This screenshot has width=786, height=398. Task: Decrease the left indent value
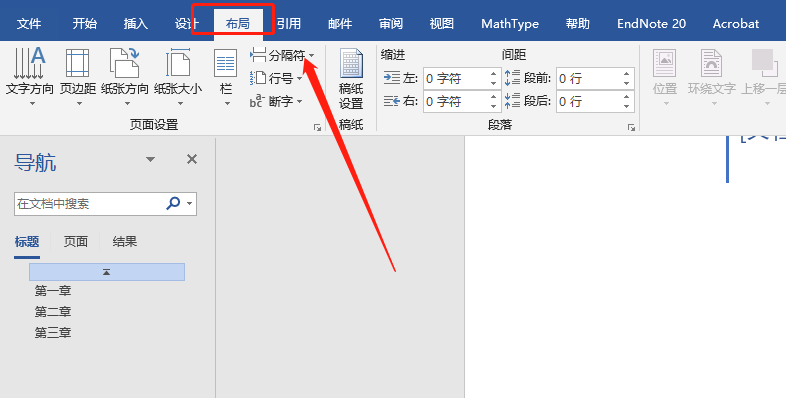coord(494,83)
